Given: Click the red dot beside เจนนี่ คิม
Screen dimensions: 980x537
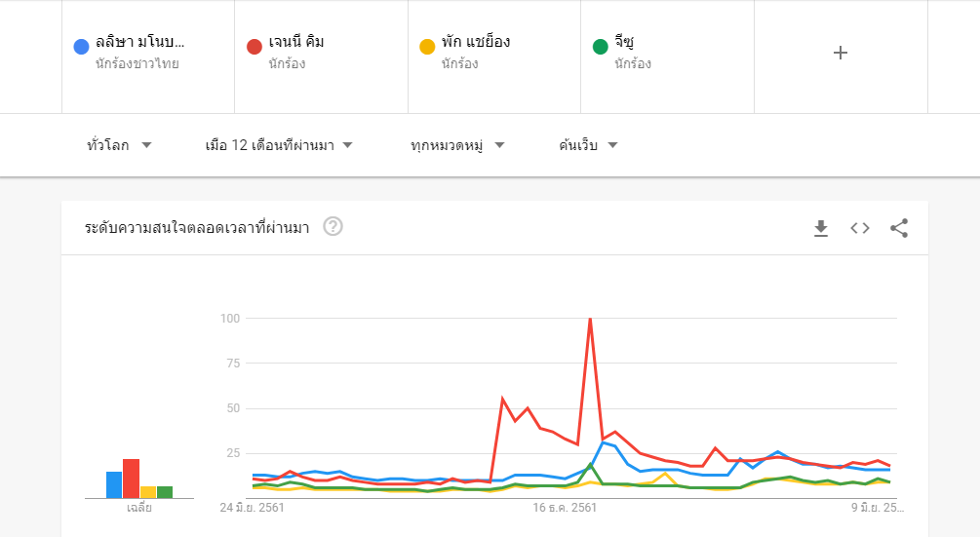Looking at the screenshot, I should (255, 46).
